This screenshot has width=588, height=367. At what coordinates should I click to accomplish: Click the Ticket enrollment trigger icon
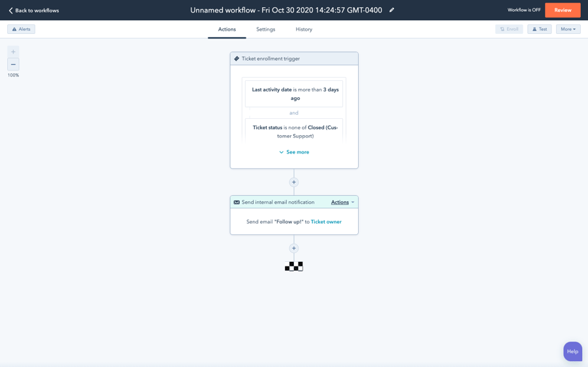coord(237,59)
